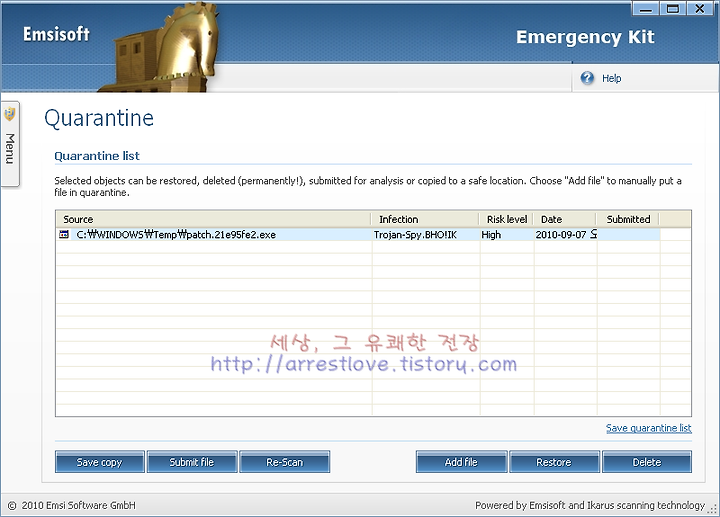Screen dimensions: 720x517
Task: Click the Emsisoft logo text
Action: pyautogui.click(x=56, y=34)
